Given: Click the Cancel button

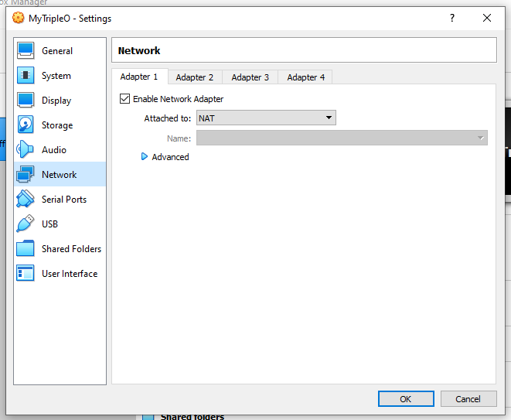Looking at the screenshot, I should [x=468, y=399].
